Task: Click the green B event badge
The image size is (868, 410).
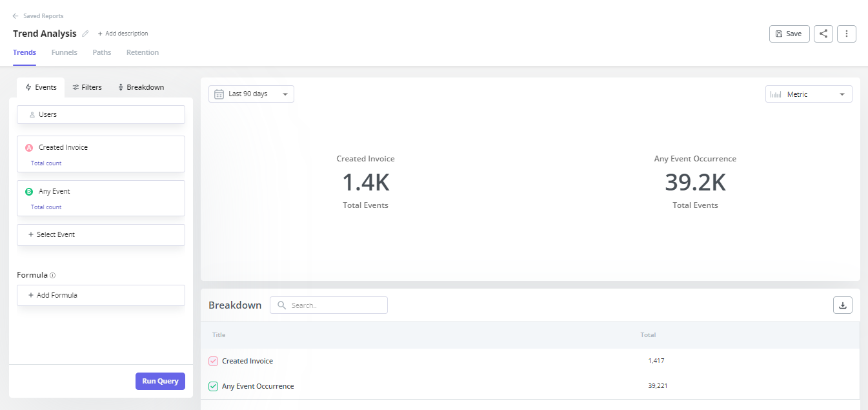Action: pyautogui.click(x=28, y=191)
